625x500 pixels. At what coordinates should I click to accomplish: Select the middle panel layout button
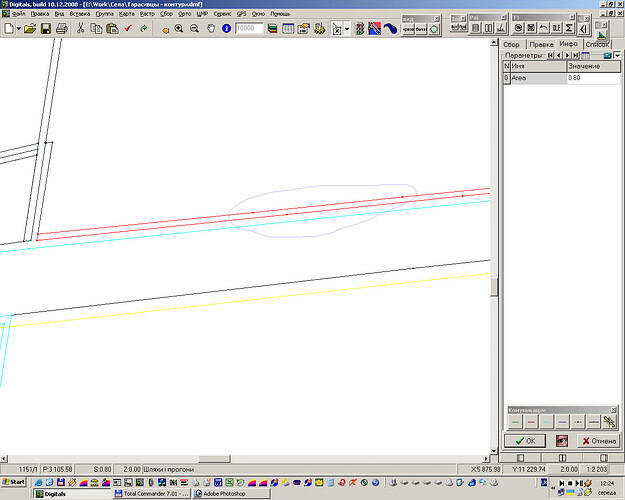coord(562,458)
